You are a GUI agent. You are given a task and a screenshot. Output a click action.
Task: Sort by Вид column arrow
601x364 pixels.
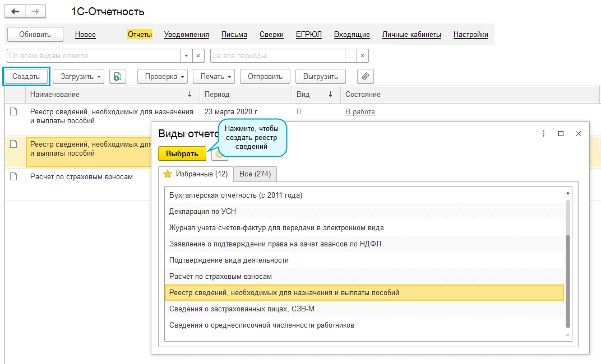tap(330, 95)
